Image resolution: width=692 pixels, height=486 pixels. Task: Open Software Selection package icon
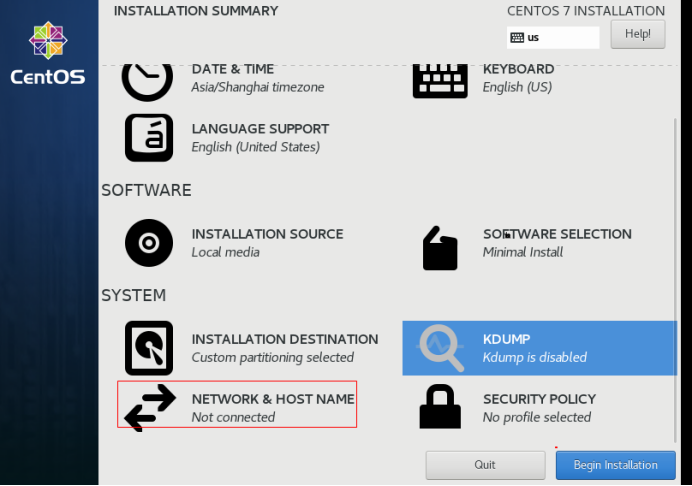pyautogui.click(x=440, y=248)
